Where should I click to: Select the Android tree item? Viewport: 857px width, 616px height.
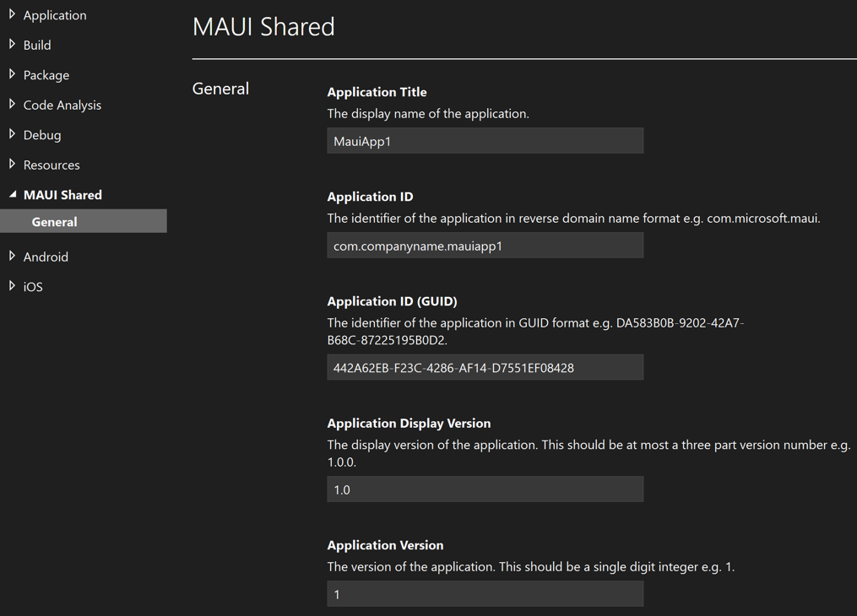click(44, 257)
